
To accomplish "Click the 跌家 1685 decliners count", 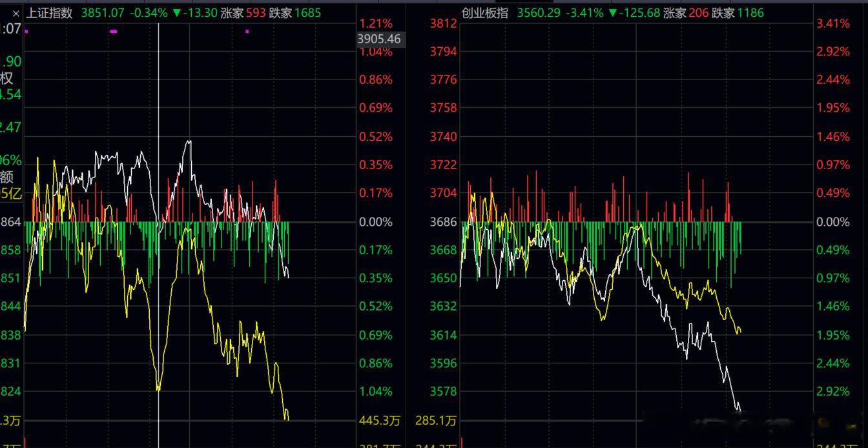I will 294,12.
